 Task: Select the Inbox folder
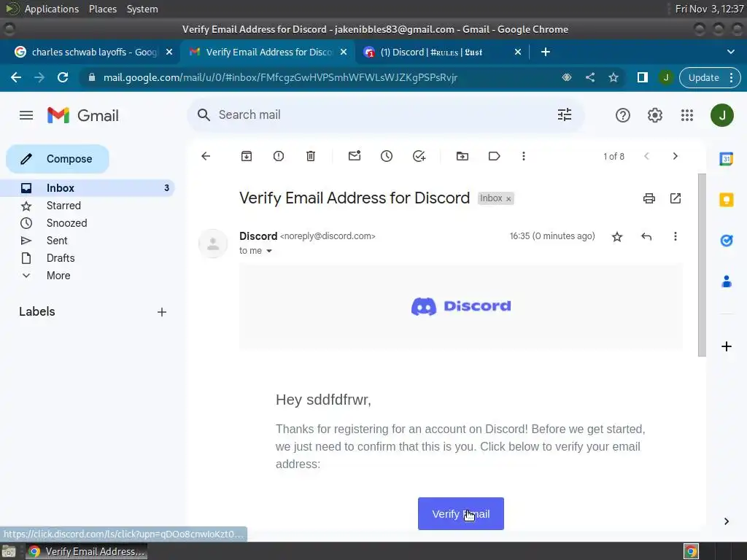pyautogui.click(x=88, y=188)
